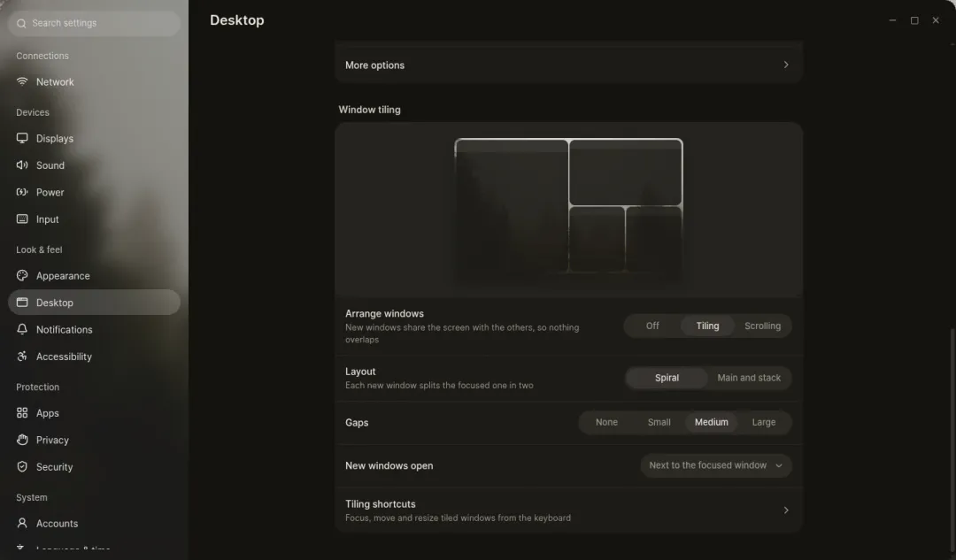Click the Window tiling section heading
This screenshot has height=560, width=956.
coord(369,110)
